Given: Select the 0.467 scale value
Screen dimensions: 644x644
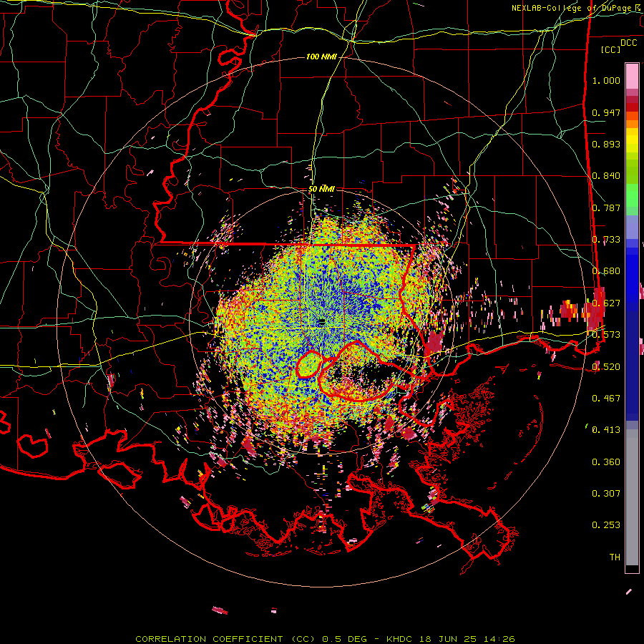Looking at the screenshot, I should pos(606,398).
